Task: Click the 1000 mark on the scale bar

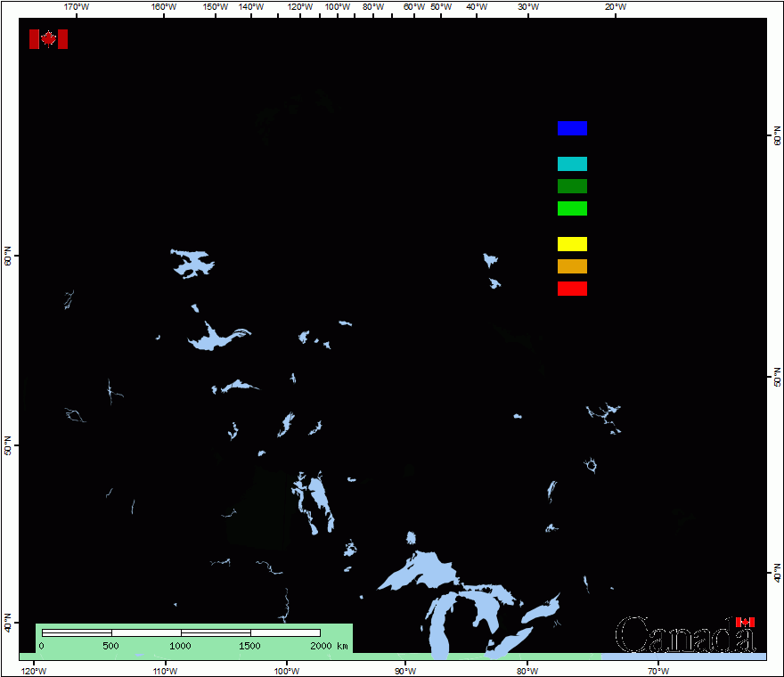Action: 180,646
